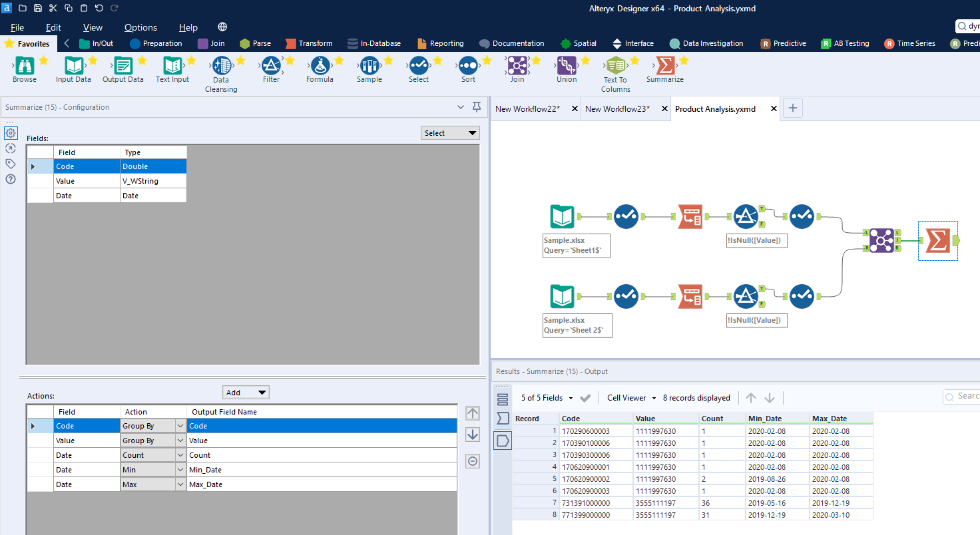
Task: Pick the Union tool
Action: coord(566,67)
